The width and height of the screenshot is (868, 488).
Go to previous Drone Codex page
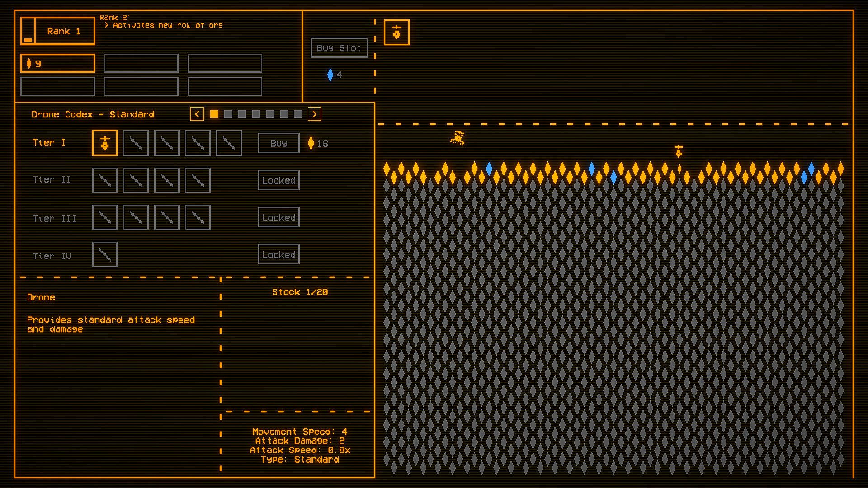[x=197, y=114]
